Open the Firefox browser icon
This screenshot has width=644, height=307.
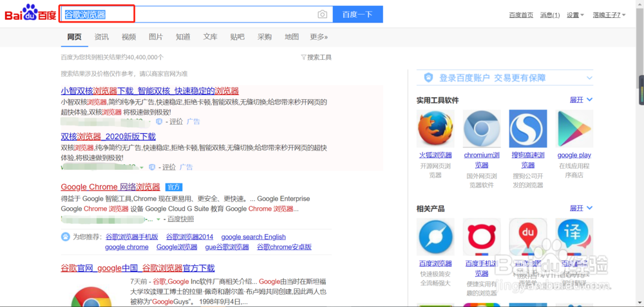[435, 129]
